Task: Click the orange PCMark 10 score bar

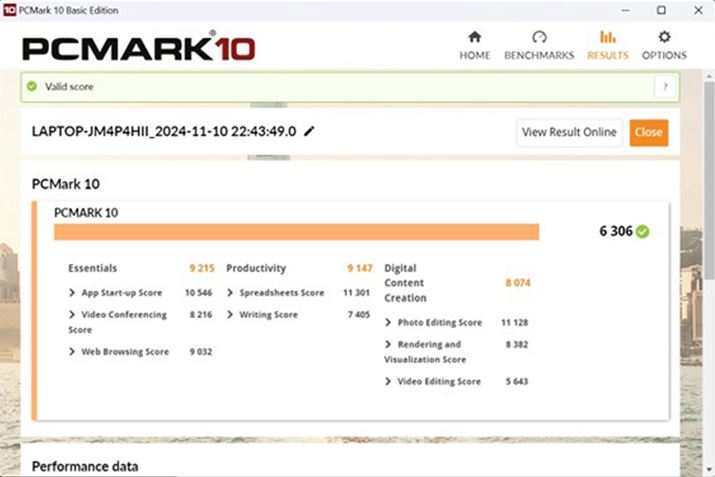Action: (x=296, y=232)
